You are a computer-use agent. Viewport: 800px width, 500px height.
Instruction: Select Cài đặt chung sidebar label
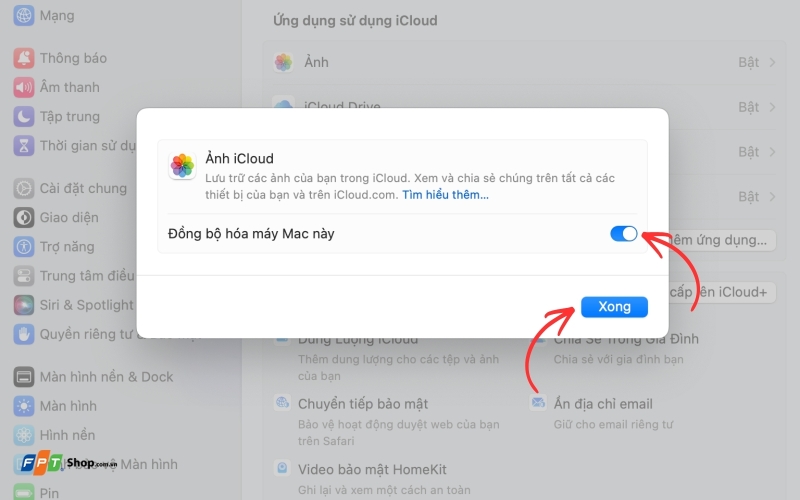point(84,188)
